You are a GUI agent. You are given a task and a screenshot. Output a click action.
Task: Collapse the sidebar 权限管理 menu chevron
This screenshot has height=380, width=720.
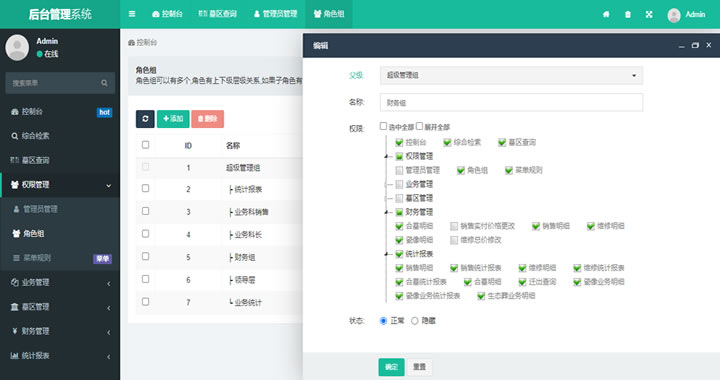[x=109, y=185]
